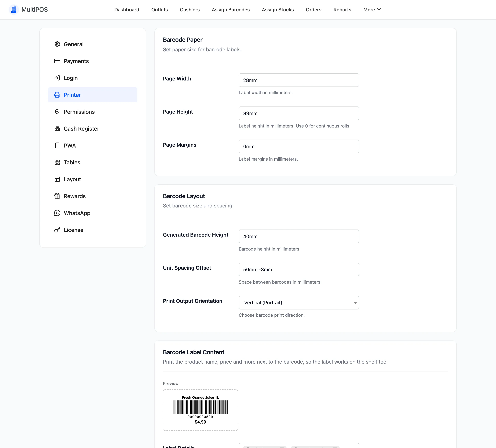Click the Unit Spacing Offset field
This screenshot has height=448, width=496.
tap(299, 269)
